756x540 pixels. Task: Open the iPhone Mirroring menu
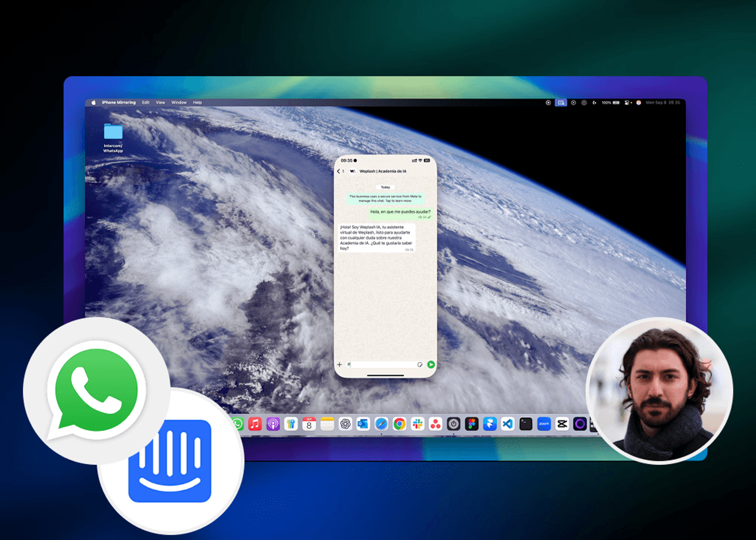point(119,102)
